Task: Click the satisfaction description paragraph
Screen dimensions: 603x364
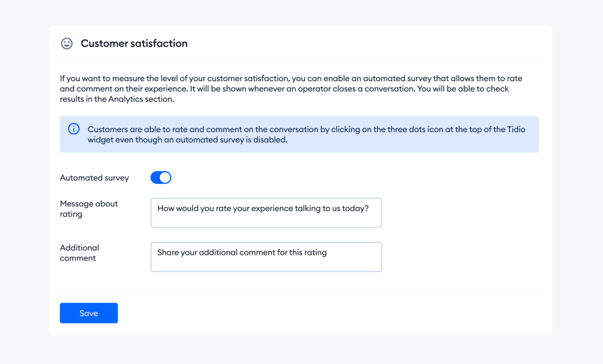Action: point(290,89)
